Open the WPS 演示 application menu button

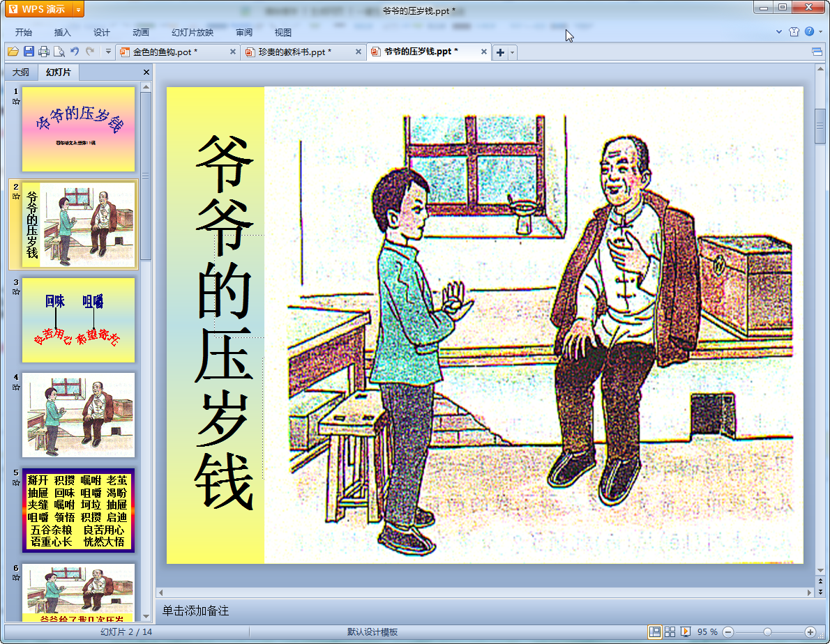click(x=38, y=9)
